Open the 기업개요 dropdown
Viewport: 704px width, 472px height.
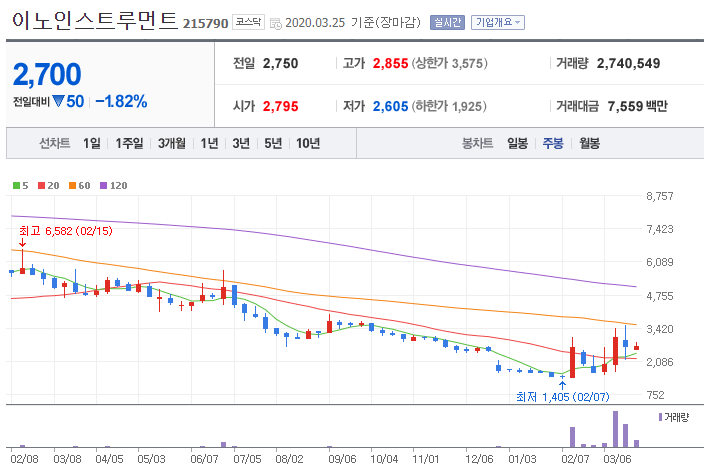click(x=497, y=22)
